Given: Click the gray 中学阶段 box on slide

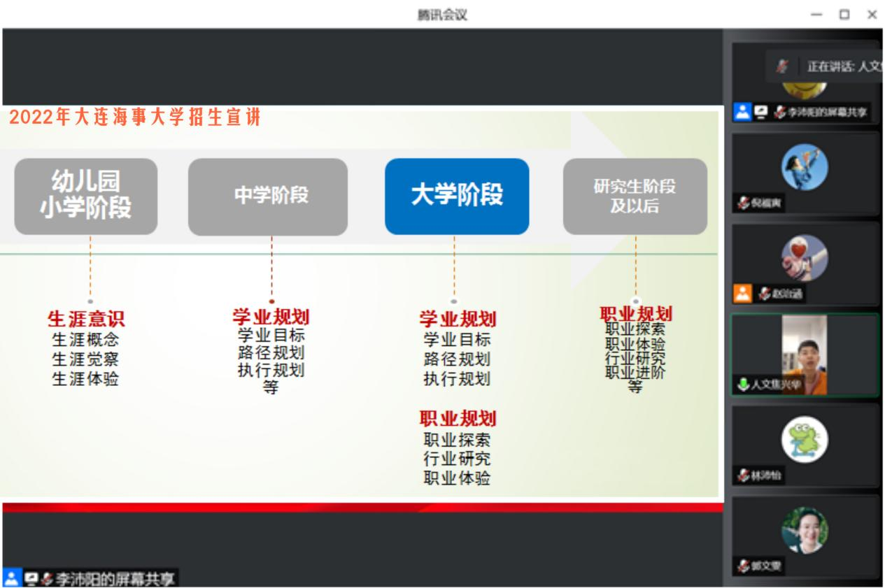Looking at the screenshot, I should coord(268,196).
